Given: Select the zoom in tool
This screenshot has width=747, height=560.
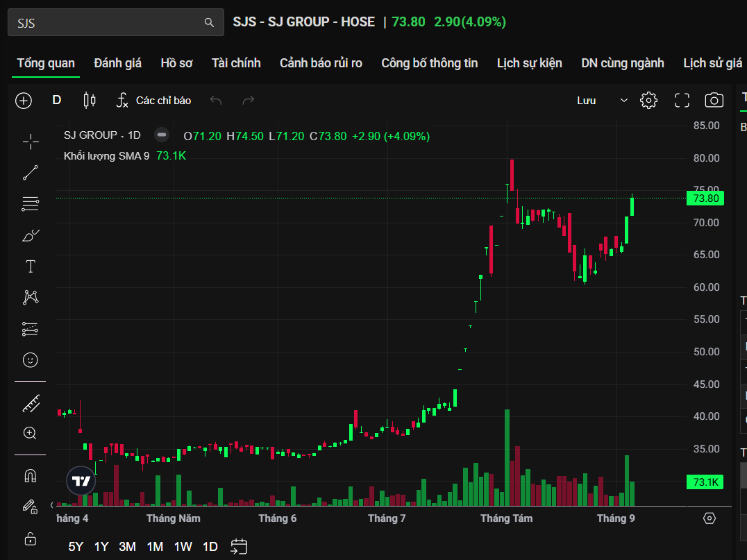Looking at the screenshot, I should (30, 433).
